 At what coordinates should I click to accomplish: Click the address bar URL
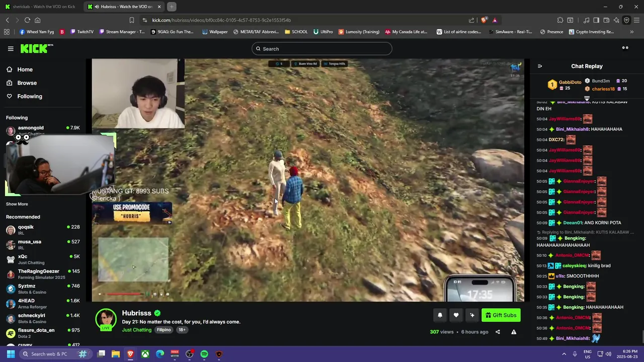pyautogui.click(x=221, y=20)
